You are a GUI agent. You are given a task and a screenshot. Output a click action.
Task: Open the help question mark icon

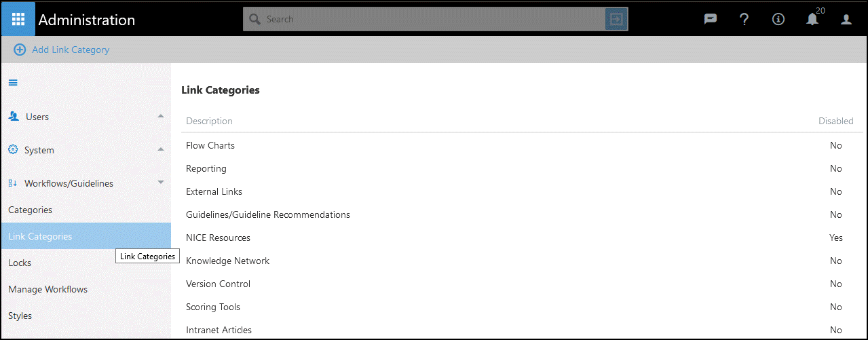pos(744,19)
